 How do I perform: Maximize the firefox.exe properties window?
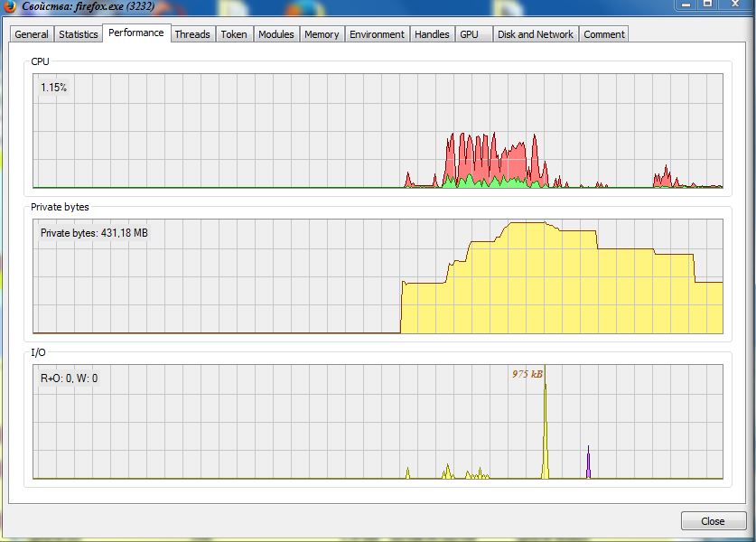(708, 5)
